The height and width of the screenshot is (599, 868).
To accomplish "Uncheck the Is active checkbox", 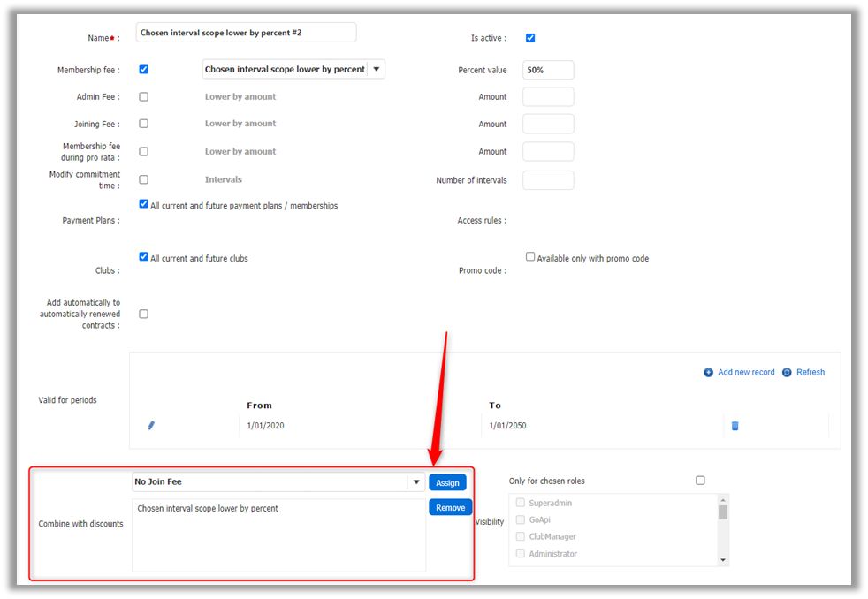I will (530, 38).
